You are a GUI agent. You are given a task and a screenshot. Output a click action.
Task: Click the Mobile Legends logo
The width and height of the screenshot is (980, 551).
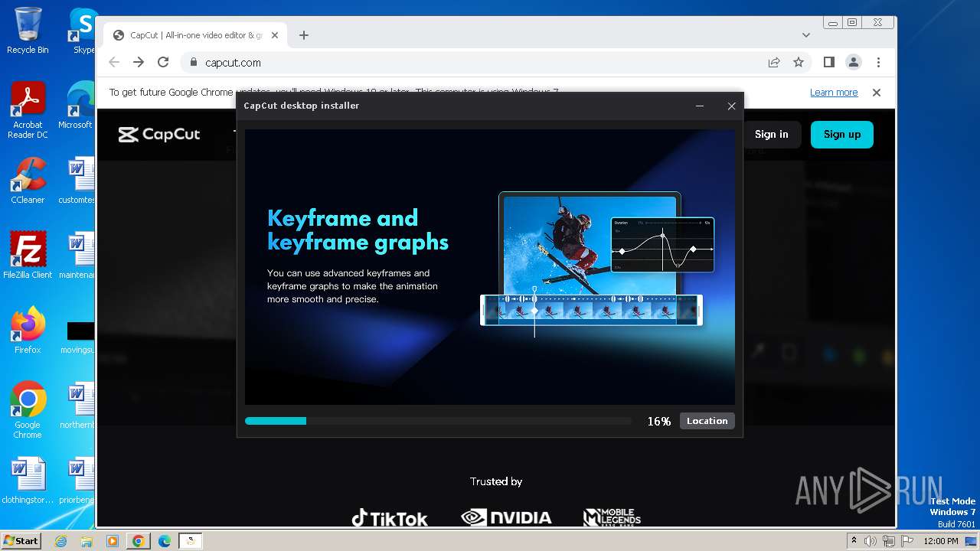coord(612,518)
